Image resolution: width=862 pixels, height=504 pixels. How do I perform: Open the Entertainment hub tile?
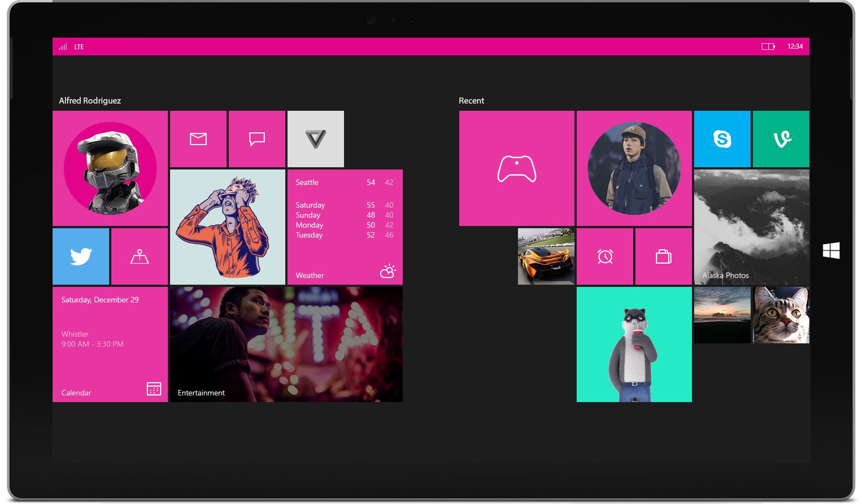[x=286, y=344]
